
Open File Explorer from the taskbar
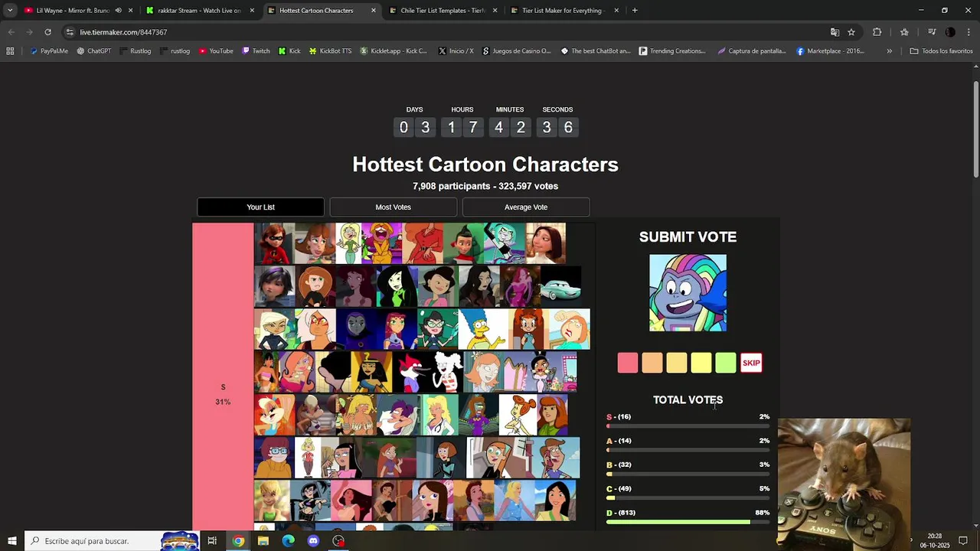click(x=263, y=541)
